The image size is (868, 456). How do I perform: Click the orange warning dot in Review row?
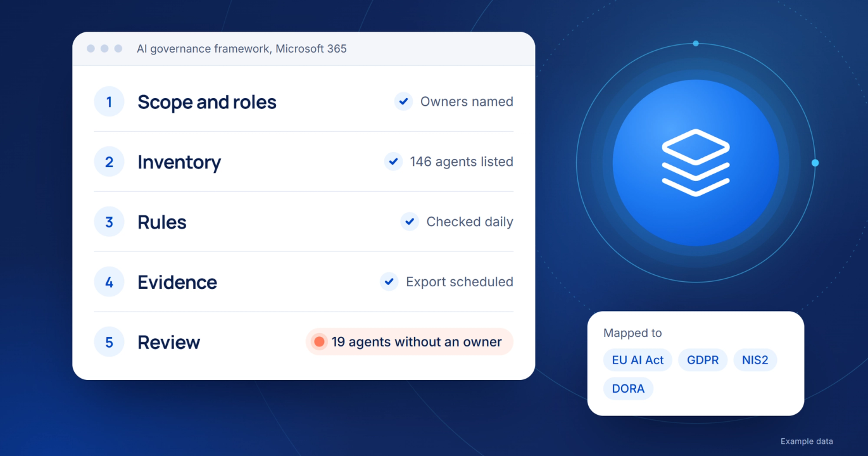[319, 342]
